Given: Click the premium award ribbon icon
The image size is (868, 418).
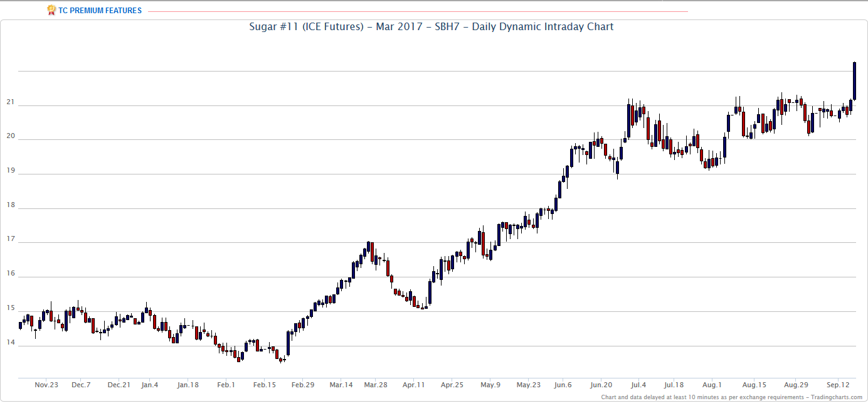Looking at the screenshot, I should (51, 10).
